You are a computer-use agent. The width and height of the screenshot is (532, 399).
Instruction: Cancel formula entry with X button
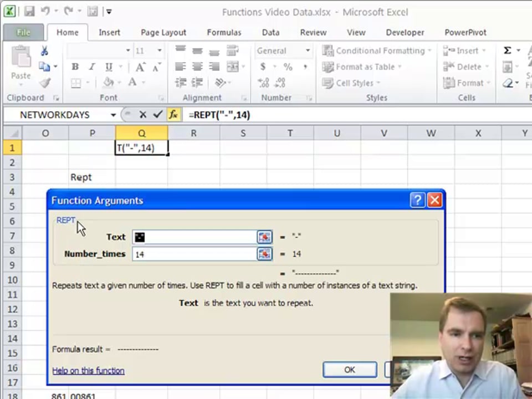click(142, 115)
